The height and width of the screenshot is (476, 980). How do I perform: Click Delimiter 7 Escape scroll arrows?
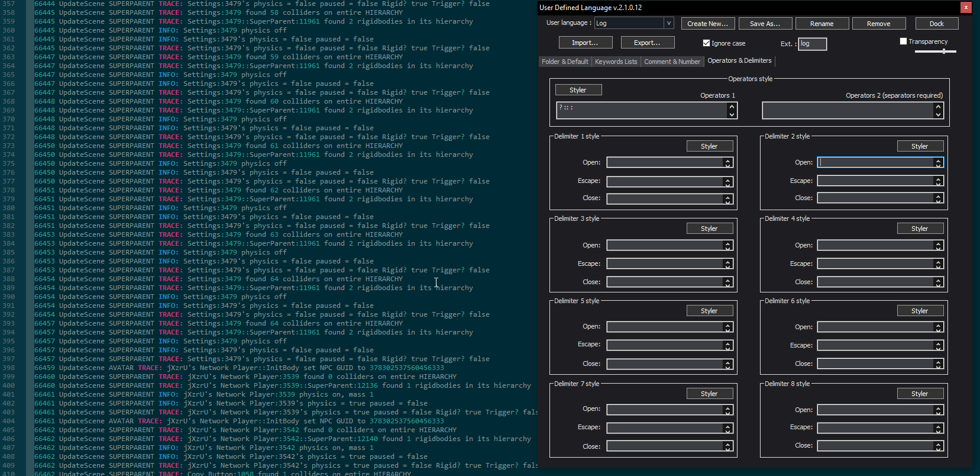pos(728,427)
